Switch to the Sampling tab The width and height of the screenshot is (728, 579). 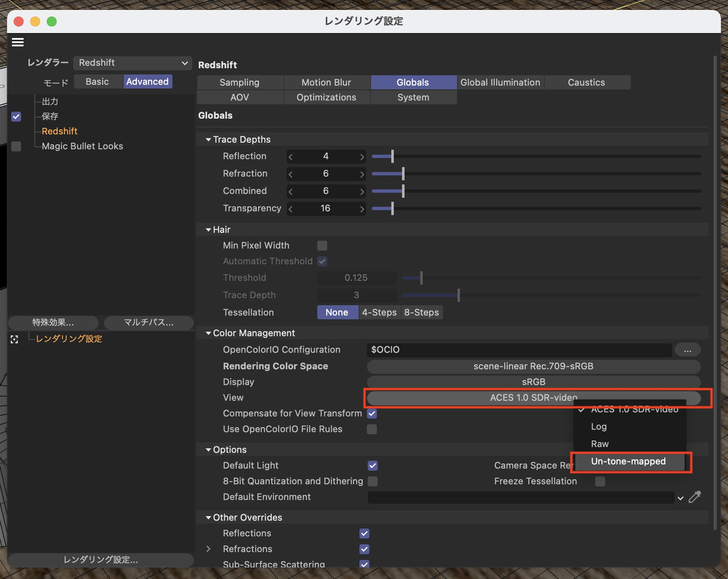coord(239,82)
